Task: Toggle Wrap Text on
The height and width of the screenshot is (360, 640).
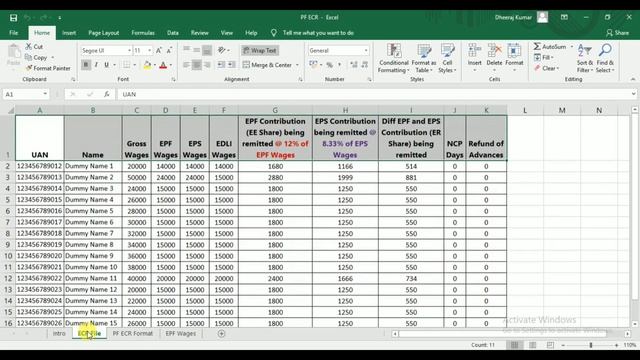Action: point(260,51)
